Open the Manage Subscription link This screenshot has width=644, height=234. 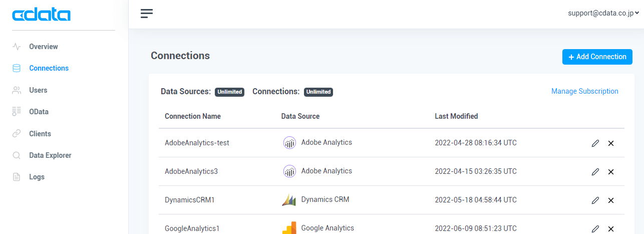pos(584,91)
